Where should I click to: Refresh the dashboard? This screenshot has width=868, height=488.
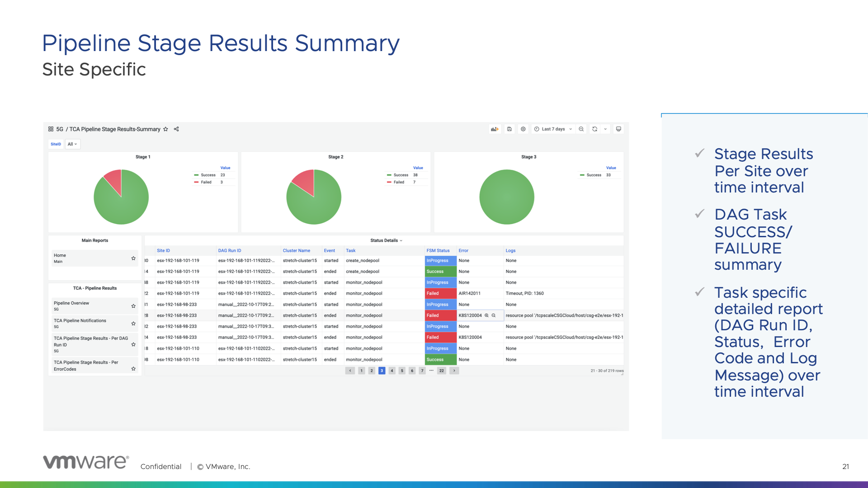[595, 129]
